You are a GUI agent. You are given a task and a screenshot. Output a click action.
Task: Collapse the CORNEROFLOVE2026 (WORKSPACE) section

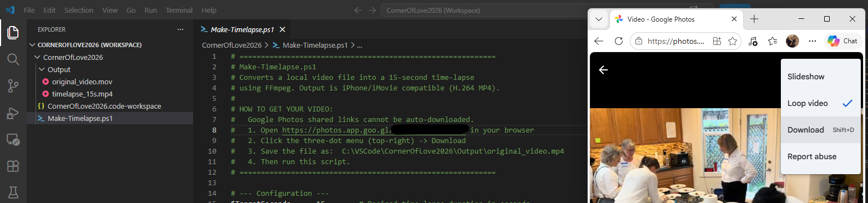pyautogui.click(x=110, y=45)
